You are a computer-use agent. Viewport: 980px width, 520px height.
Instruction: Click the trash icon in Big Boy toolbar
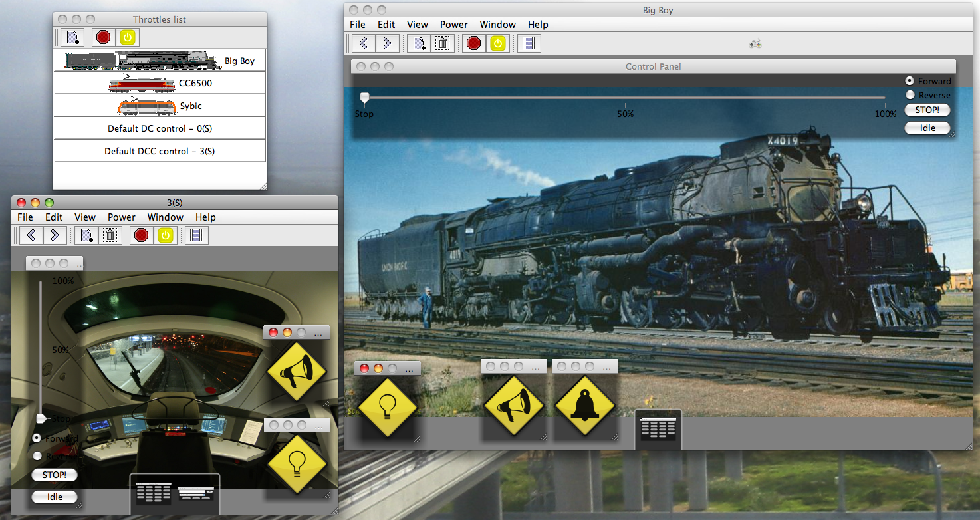(443, 43)
